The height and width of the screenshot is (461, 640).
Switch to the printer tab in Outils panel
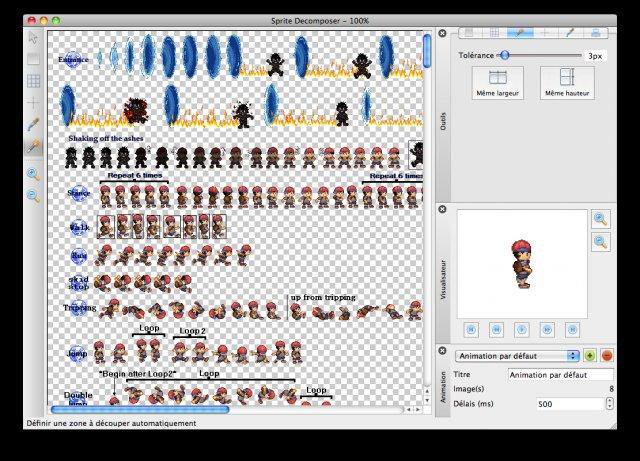click(596, 33)
